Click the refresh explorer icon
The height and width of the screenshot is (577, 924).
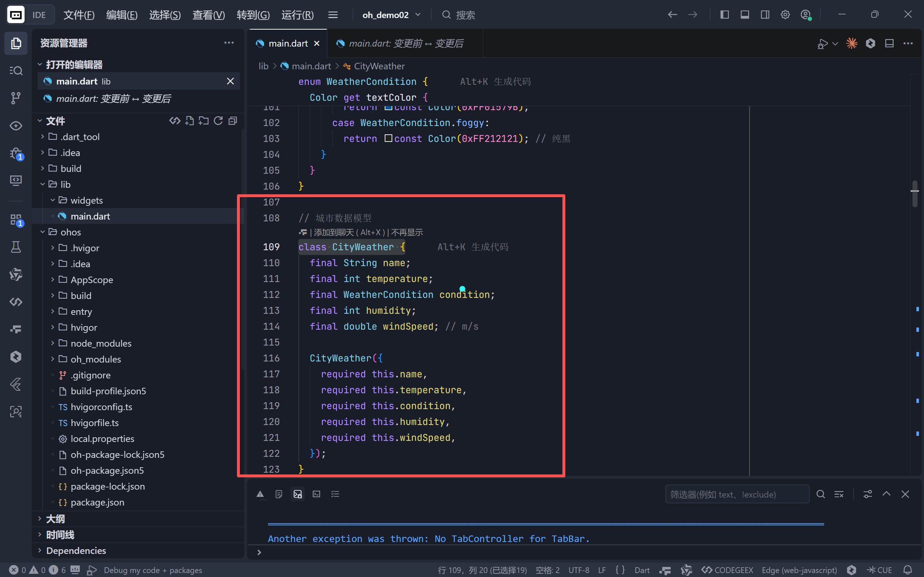coord(218,121)
